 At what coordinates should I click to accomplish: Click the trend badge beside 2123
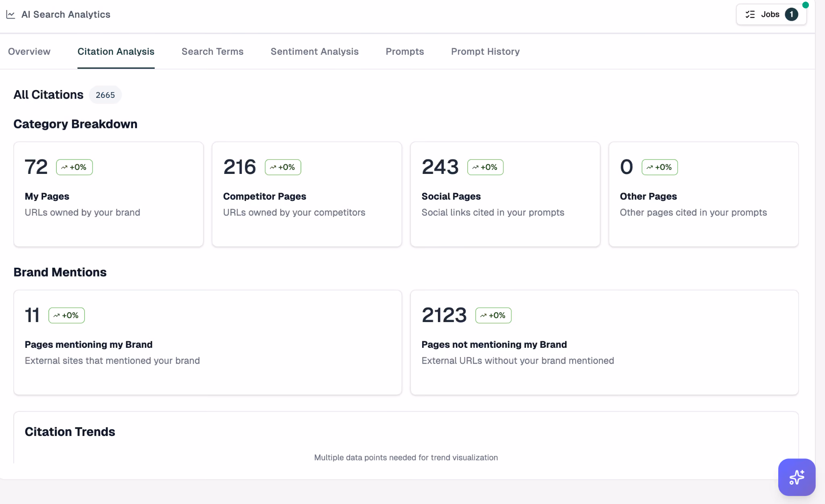tap(493, 315)
